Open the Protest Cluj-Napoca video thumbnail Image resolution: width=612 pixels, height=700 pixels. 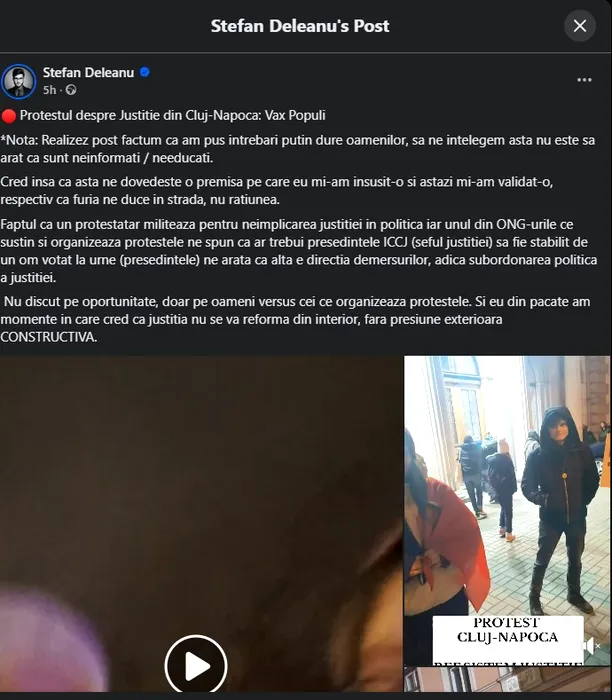507,510
